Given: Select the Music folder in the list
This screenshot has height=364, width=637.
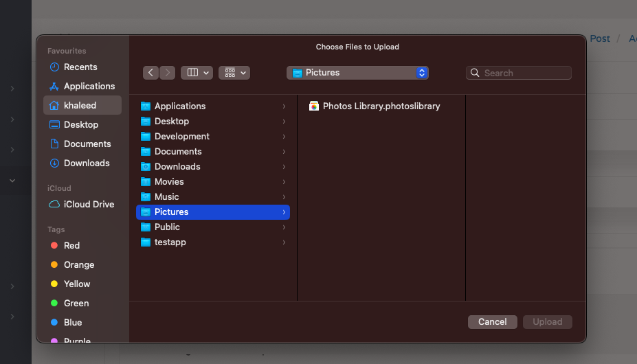Looking at the screenshot, I should click(166, 197).
